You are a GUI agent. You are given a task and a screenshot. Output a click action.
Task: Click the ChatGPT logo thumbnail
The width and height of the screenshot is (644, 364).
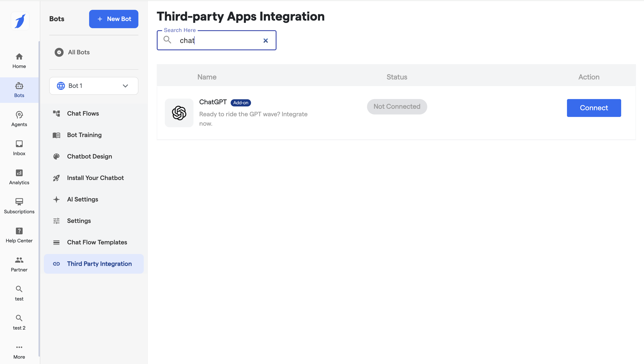coord(179,113)
